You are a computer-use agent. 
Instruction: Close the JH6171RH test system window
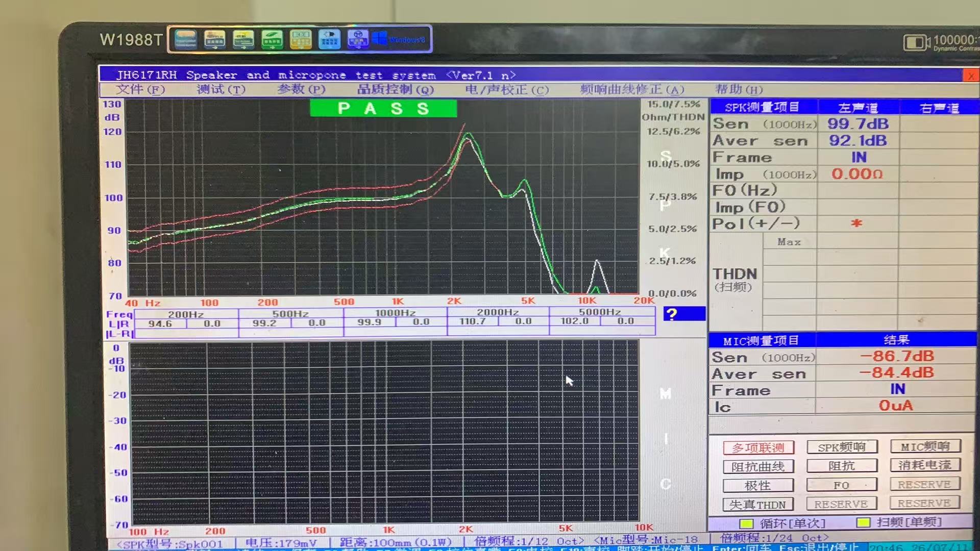(970, 76)
